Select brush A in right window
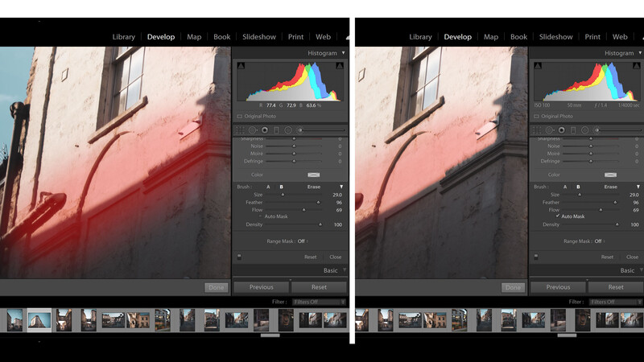 tap(565, 187)
